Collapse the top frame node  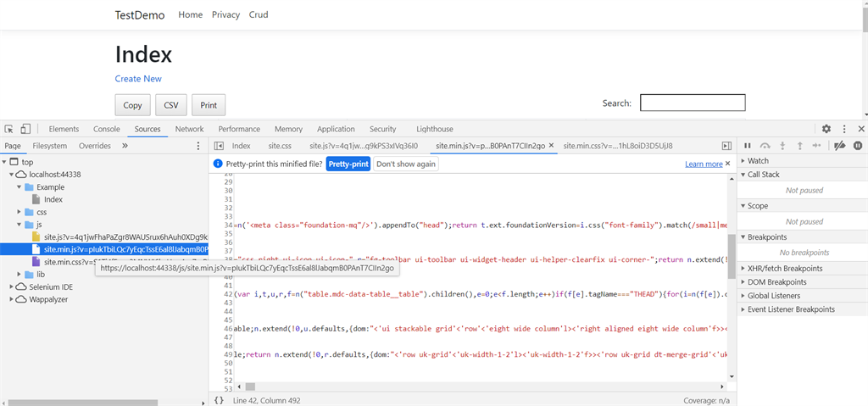tap(4, 162)
